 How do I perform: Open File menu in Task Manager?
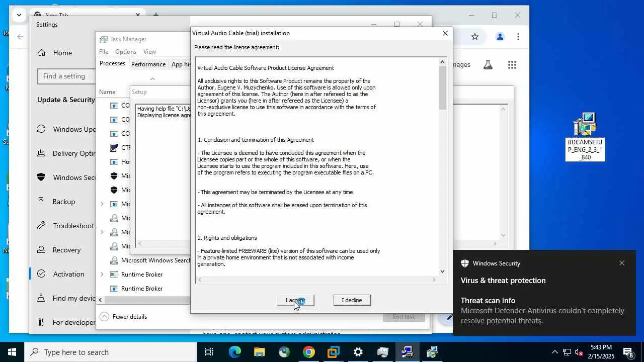coord(104,52)
